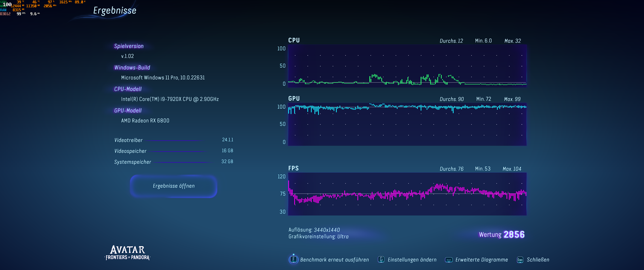Viewport: 644px width, 270px height.
Task: Click the CPU-Modell label
Action: click(x=128, y=89)
